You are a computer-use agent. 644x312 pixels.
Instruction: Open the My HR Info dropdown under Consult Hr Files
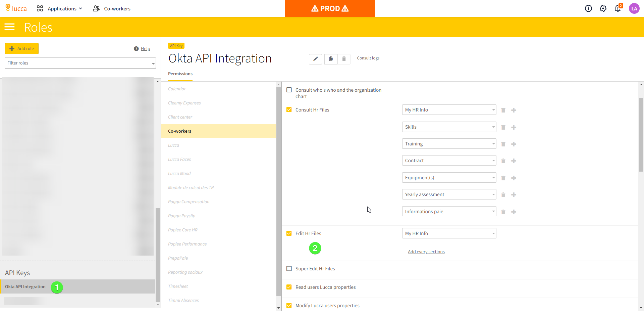point(449,110)
